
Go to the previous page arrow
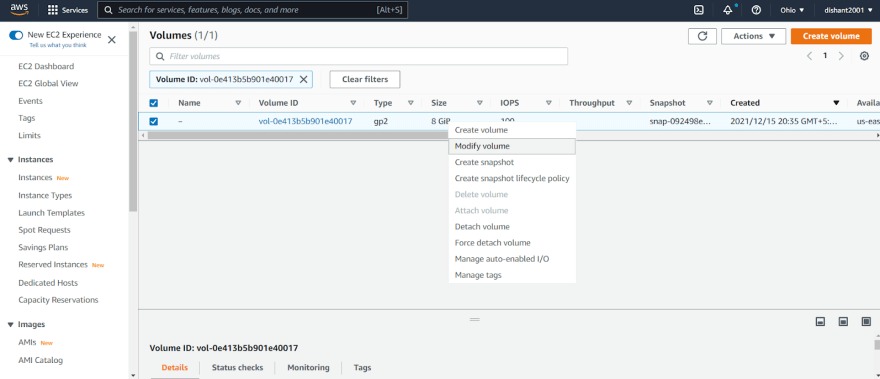(x=809, y=56)
